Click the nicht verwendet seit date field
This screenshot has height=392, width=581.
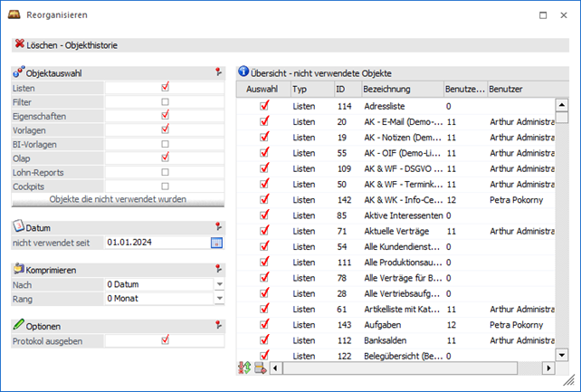tap(156, 243)
